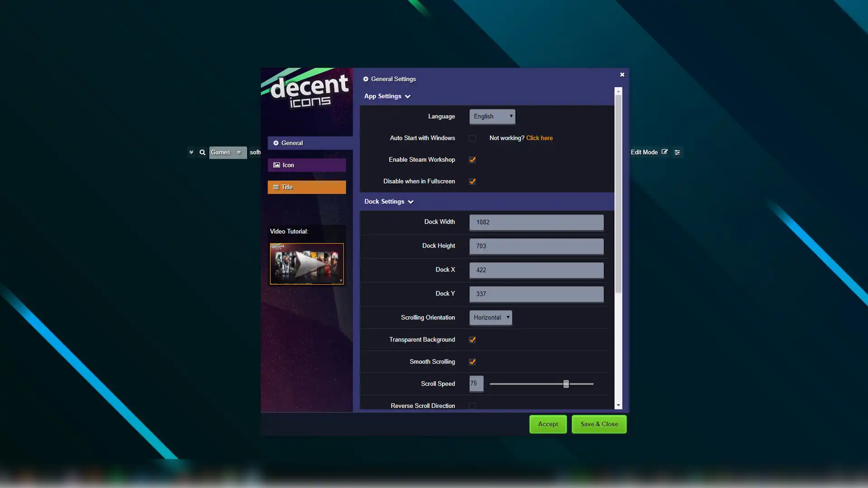Click the search magnifier icon on the dock
The image size is (868, 488).
pyautogui.click(x=202, y=152)
